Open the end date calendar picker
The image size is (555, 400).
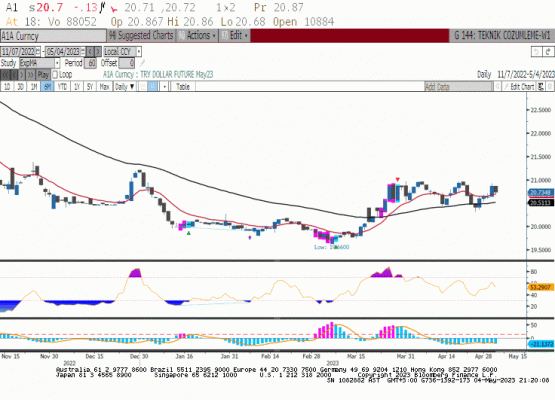(83, 52)
